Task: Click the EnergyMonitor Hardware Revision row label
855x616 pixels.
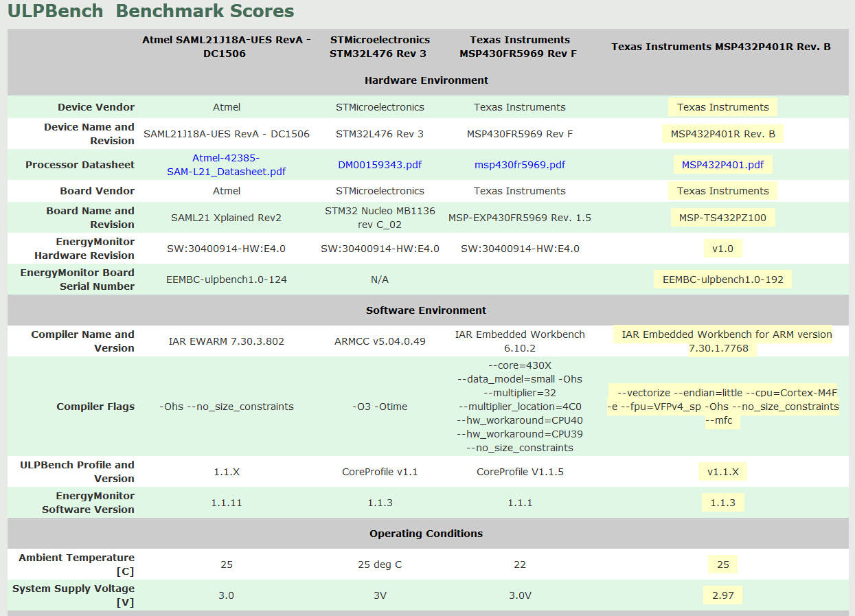Action: (x=84, y=249)
